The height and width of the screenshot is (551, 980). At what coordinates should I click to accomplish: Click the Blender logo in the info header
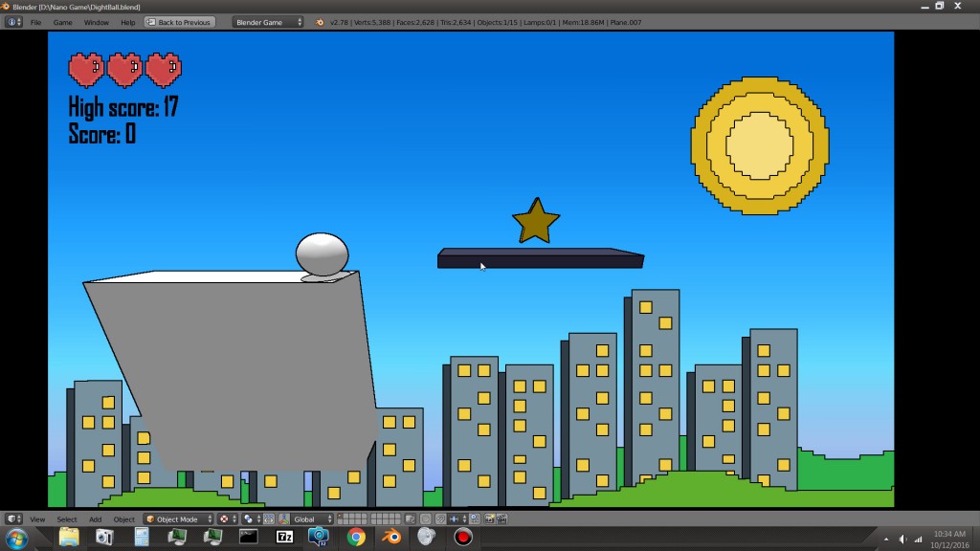(320, 20)
